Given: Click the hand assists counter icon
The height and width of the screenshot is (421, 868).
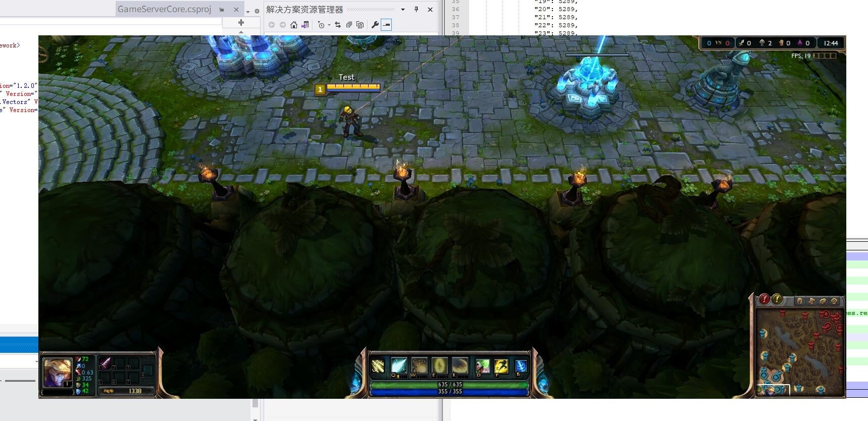Looking at the screenshot, I should [781, 43].
